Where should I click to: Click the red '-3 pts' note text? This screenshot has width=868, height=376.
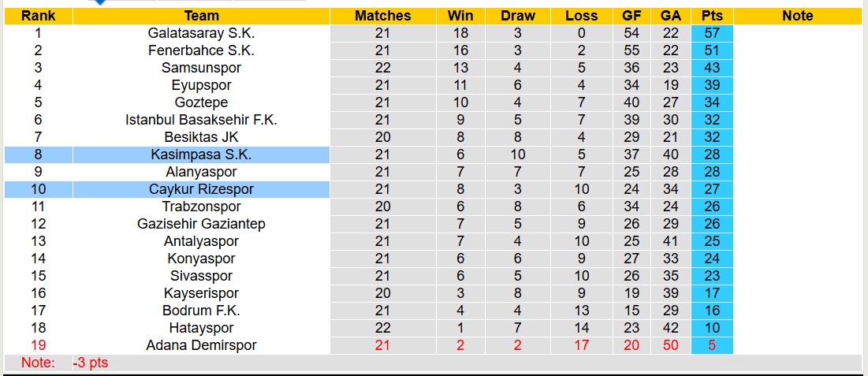coord(91,363)
